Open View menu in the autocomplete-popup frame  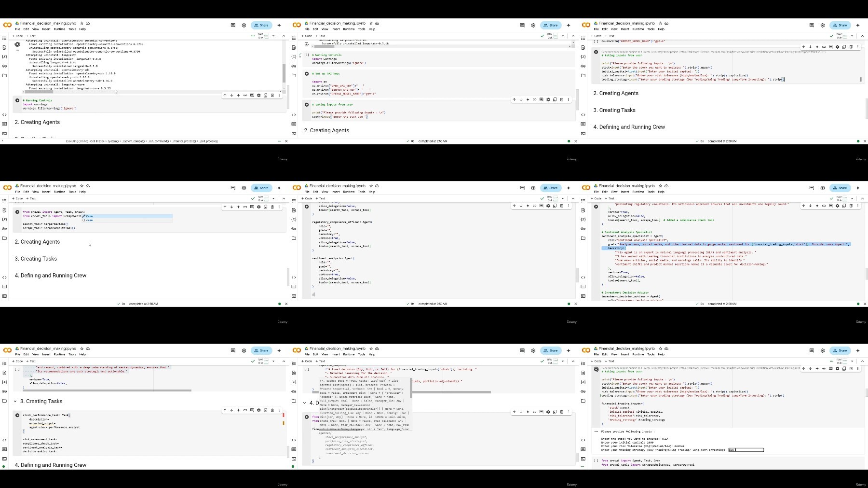[x=35, y=192]
